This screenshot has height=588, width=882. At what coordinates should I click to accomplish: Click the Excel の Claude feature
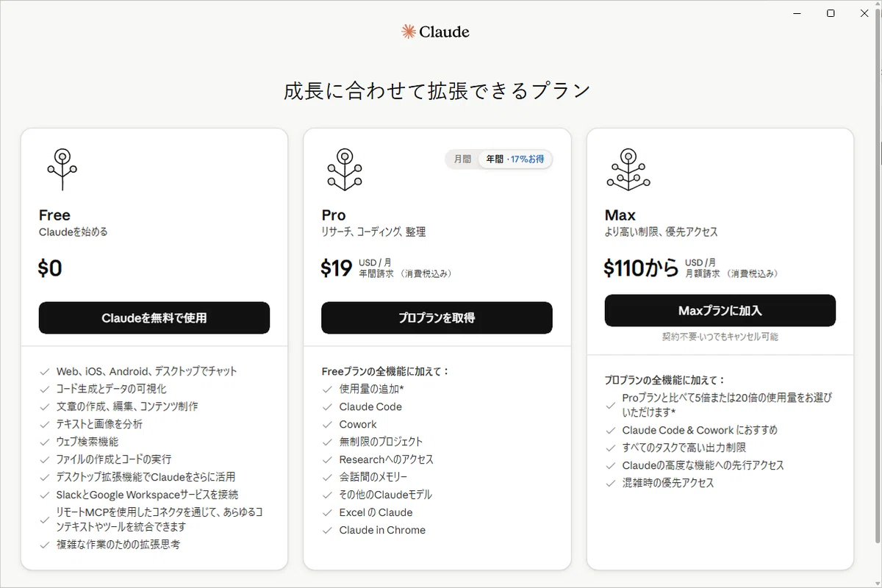[x=376, y=512]
